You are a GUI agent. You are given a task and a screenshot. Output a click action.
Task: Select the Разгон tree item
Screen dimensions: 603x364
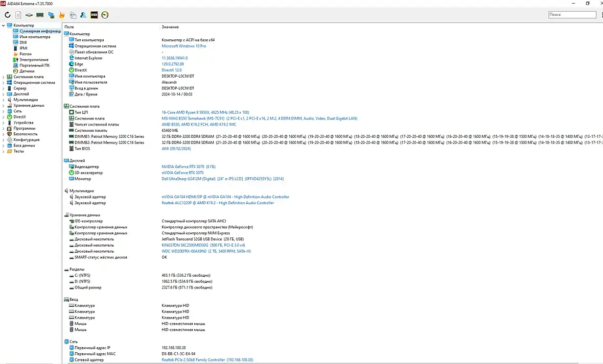pyautogui.click(x=26, y=54)
